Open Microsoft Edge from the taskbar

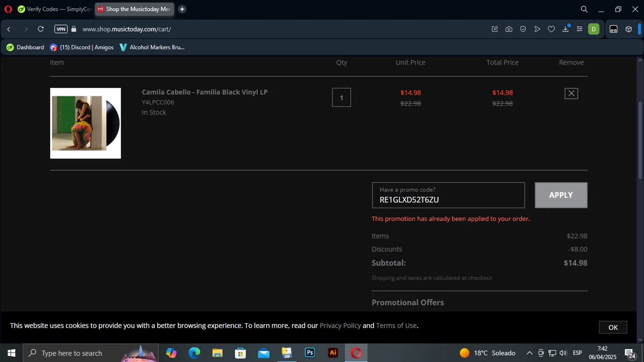(194, 353)
